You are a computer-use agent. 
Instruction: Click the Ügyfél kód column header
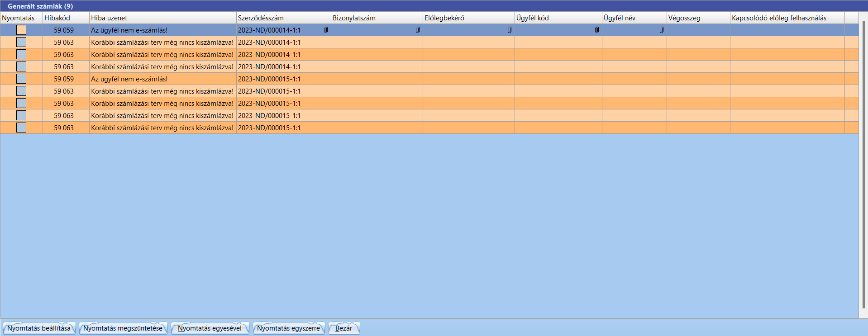[x=558, y=18]
